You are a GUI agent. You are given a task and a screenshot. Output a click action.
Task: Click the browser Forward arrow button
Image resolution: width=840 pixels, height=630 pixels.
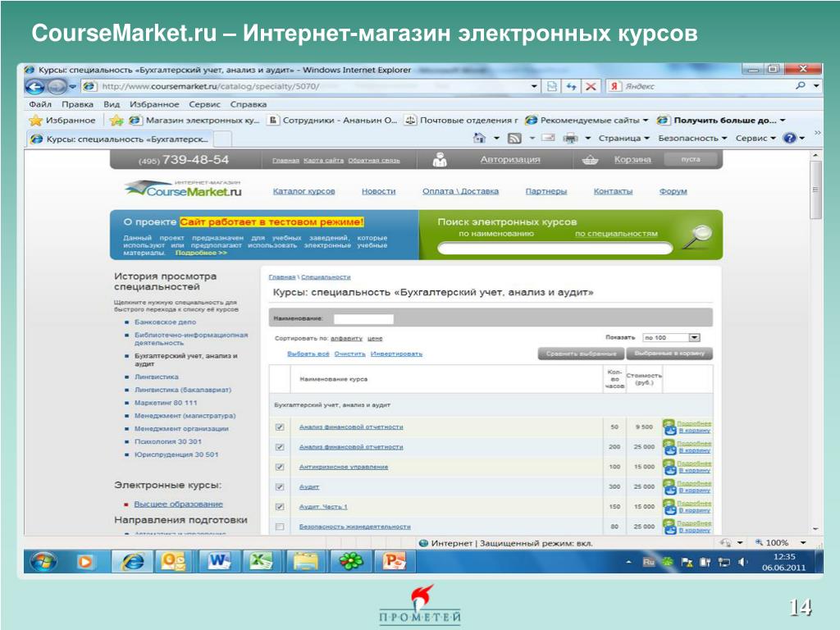57,86
